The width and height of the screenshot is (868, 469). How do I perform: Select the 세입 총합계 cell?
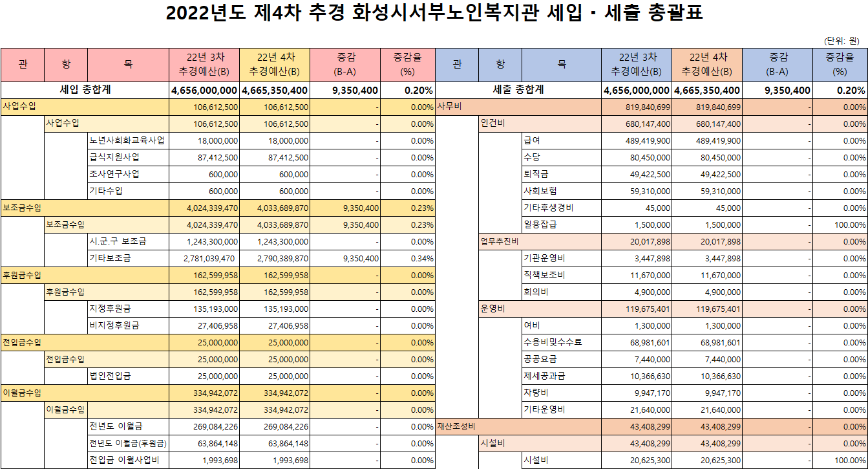pyautogui.click(x=85, y=90)
